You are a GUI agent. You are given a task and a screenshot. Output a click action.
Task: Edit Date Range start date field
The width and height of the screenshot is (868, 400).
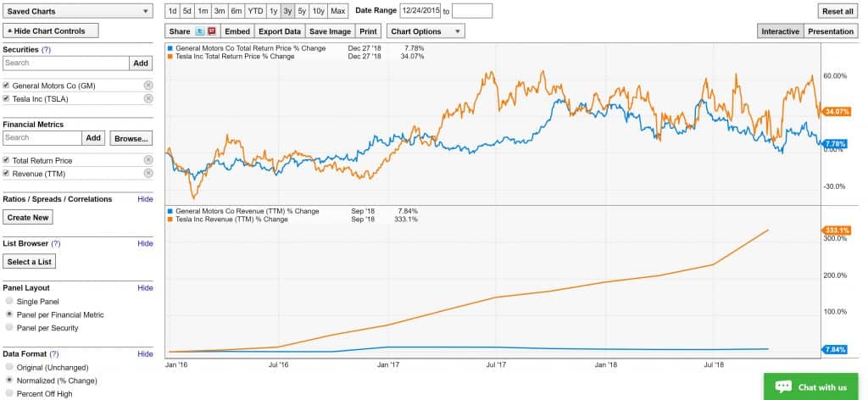click(420, 10)
